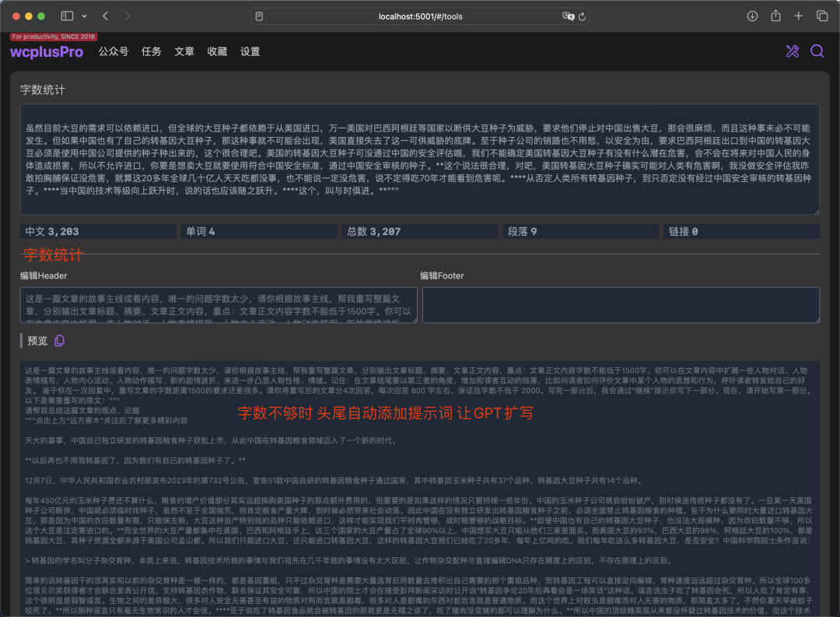Click the For productivity, SINCE 2018 badge

click(x=53, y=37)
